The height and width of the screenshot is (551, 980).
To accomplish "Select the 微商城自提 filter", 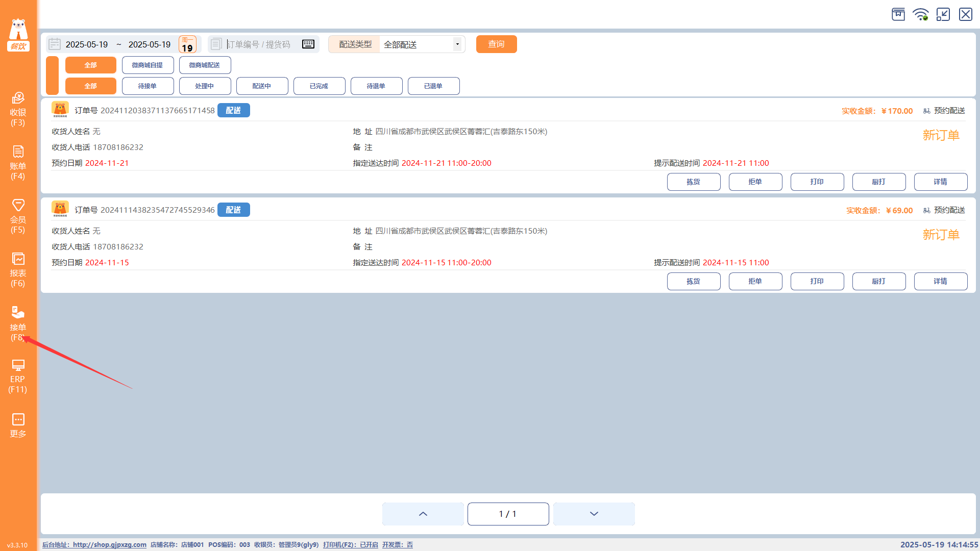I will click(x=148, y=65).
